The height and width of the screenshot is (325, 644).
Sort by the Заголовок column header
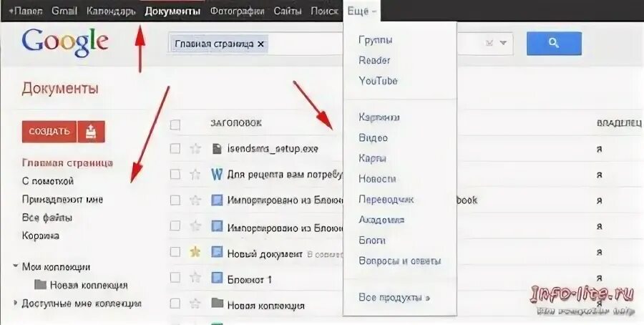(x=236, y=123)
